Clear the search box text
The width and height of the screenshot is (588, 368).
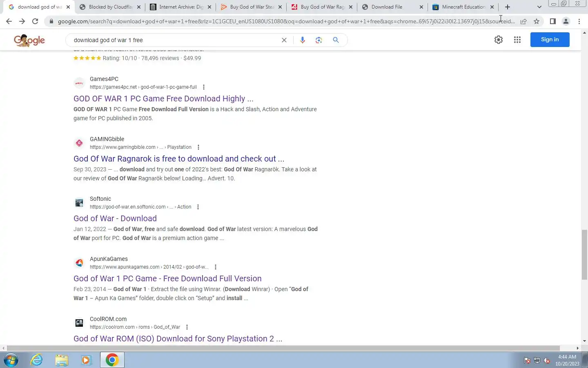(284, 40)
